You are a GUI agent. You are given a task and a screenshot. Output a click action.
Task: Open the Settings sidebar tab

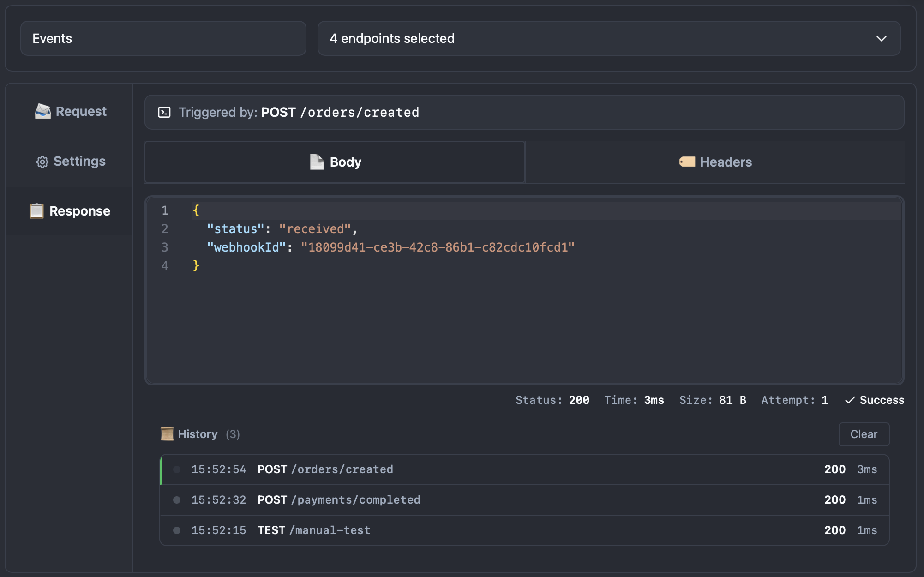tap(71, 162)
